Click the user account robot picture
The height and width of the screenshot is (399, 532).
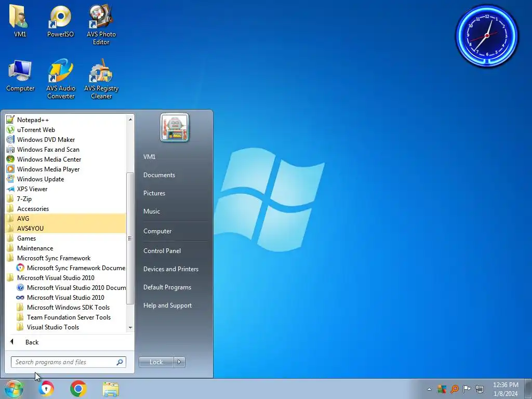175,128
